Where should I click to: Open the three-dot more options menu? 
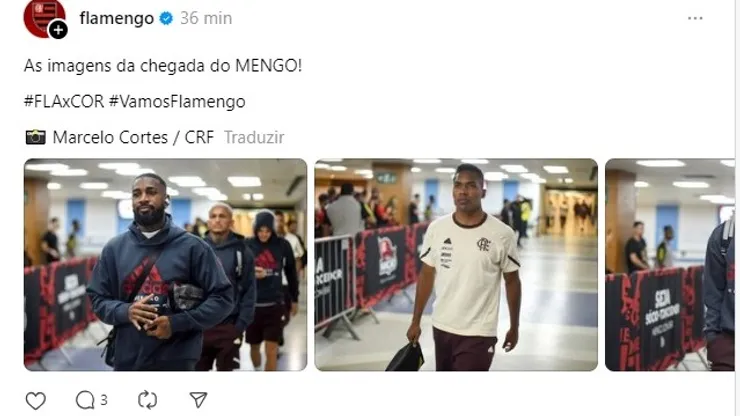[x=695, y=18]
